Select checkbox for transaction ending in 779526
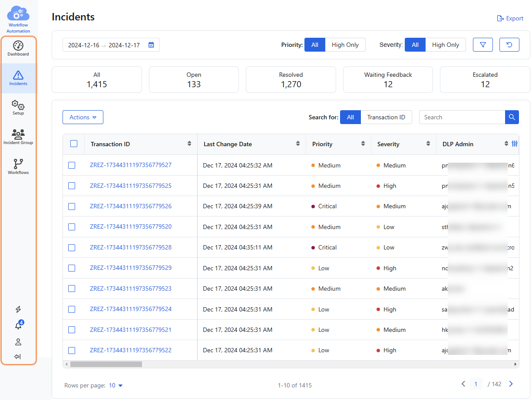 [x=72, y=207]
